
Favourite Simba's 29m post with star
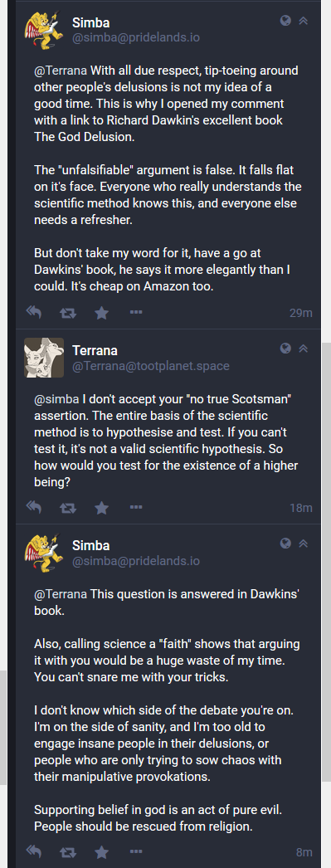[101, 314]
